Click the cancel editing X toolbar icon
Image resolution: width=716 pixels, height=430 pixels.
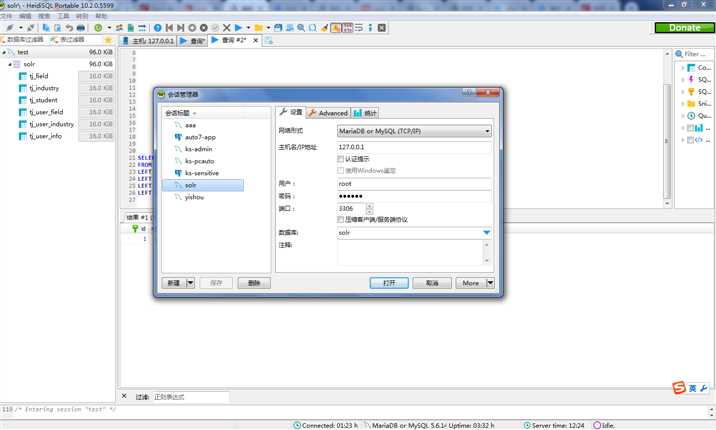(x=226, y=28)
